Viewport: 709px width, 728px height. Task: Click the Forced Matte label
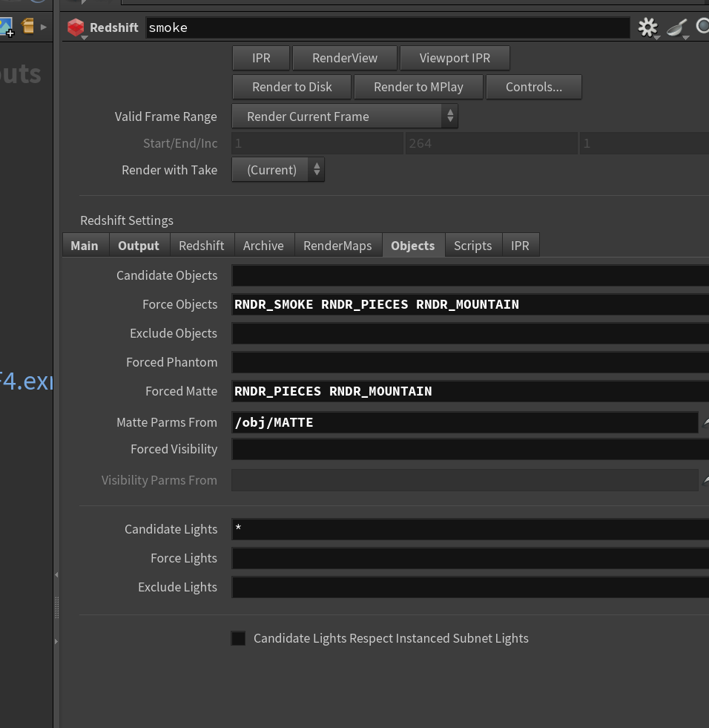181,391
